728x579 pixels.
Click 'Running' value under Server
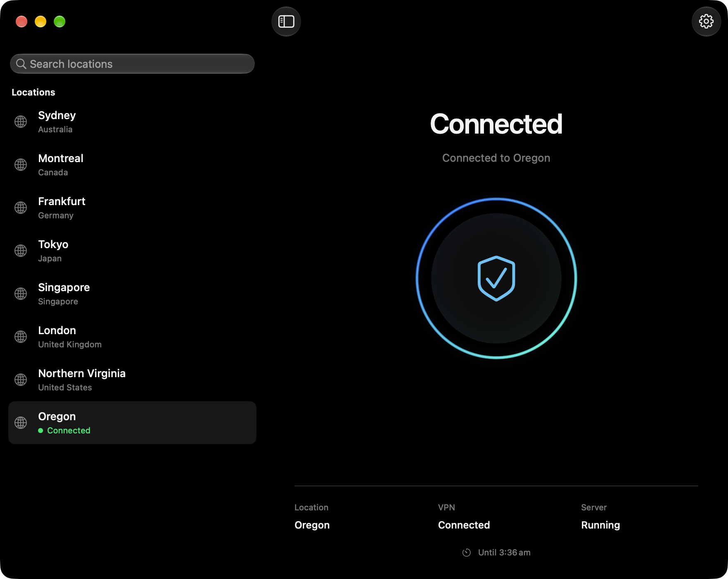coord(601,525)
